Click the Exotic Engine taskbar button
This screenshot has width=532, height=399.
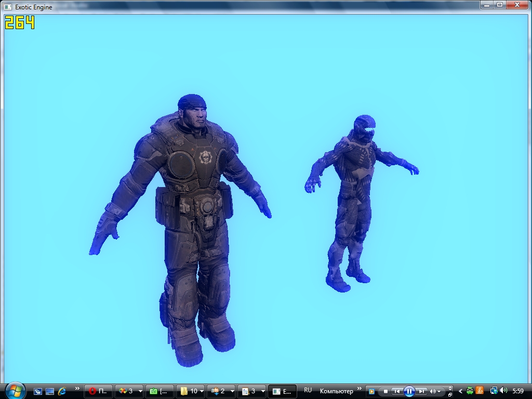point(282,391)
